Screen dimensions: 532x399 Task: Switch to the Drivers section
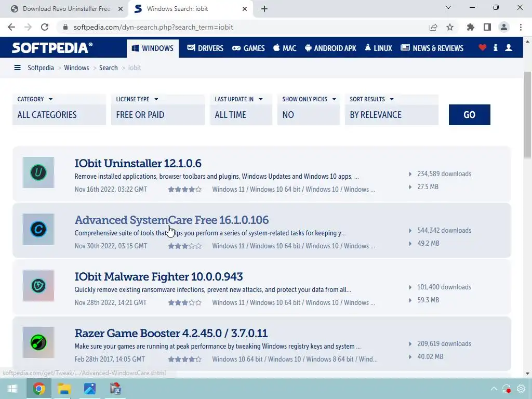tap(205, 48)
